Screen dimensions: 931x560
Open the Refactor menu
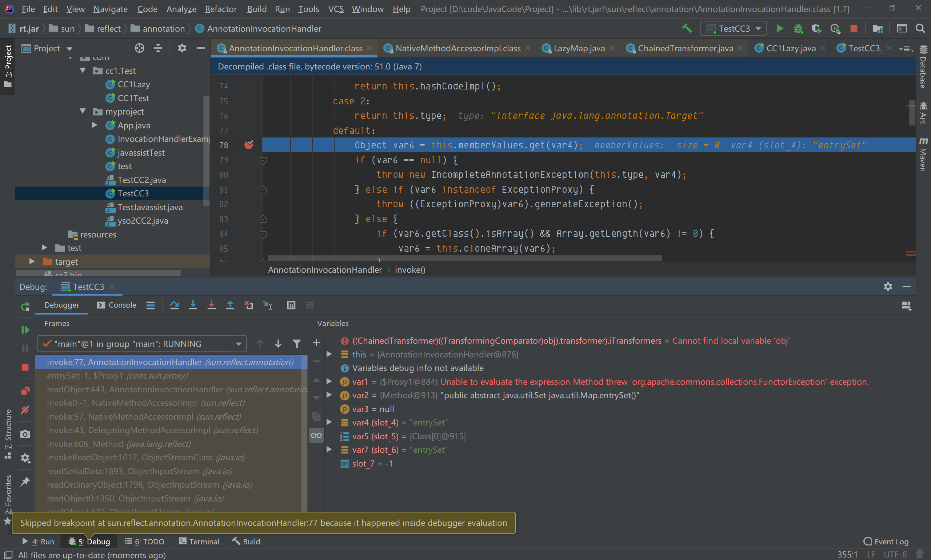pyautogui.click(x=221, y=9)
